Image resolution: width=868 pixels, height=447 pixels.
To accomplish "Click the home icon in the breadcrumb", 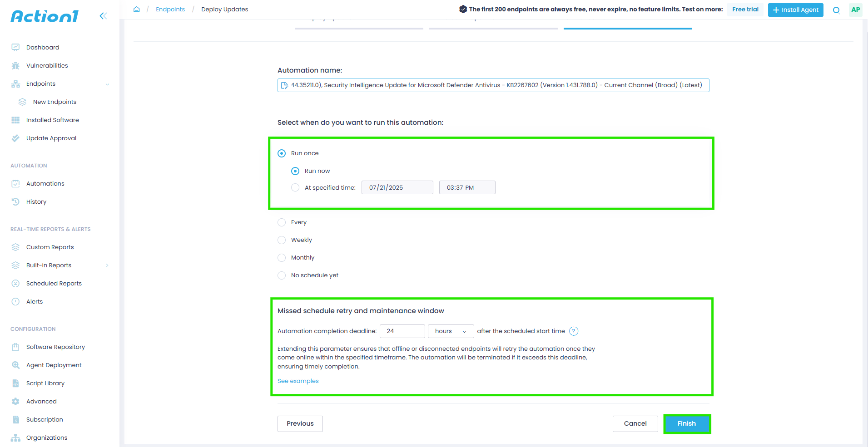I will [x=136, y=10].
